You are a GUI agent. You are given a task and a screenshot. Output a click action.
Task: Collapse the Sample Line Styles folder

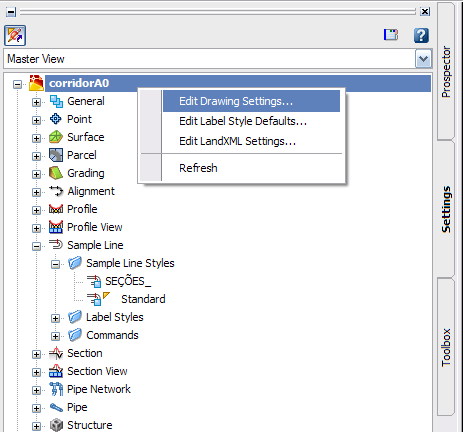pyautogui.click(x=55, y=264)
